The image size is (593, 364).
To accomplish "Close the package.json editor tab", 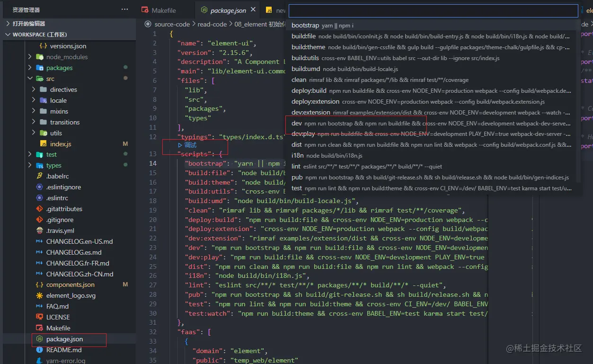I will [x=254, y=10].
